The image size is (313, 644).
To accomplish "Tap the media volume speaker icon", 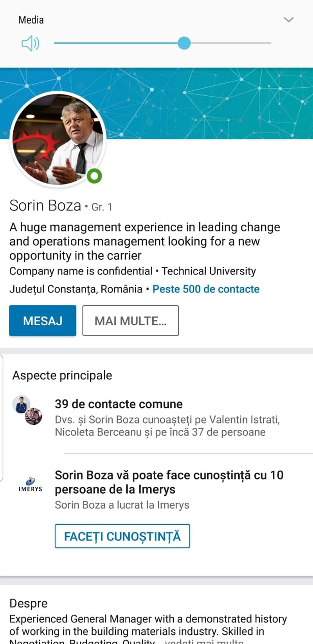I will [30, 43].
